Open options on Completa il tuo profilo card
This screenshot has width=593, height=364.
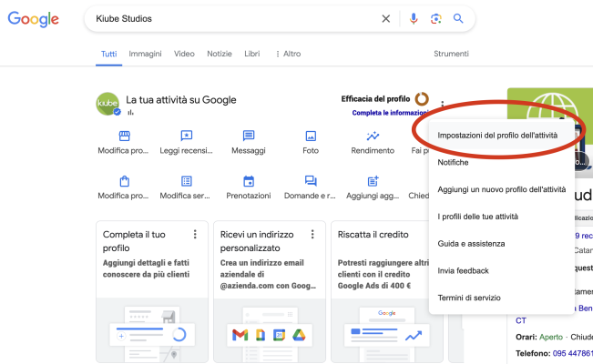[x=195, y=235]
